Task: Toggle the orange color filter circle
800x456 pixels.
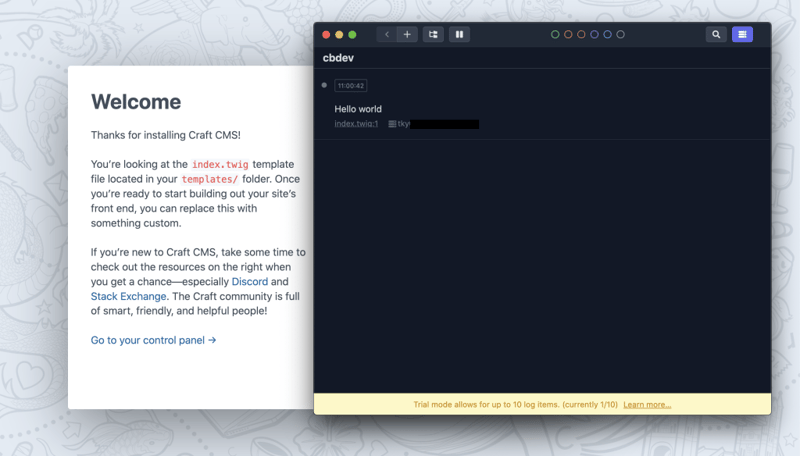Action: 568,34
